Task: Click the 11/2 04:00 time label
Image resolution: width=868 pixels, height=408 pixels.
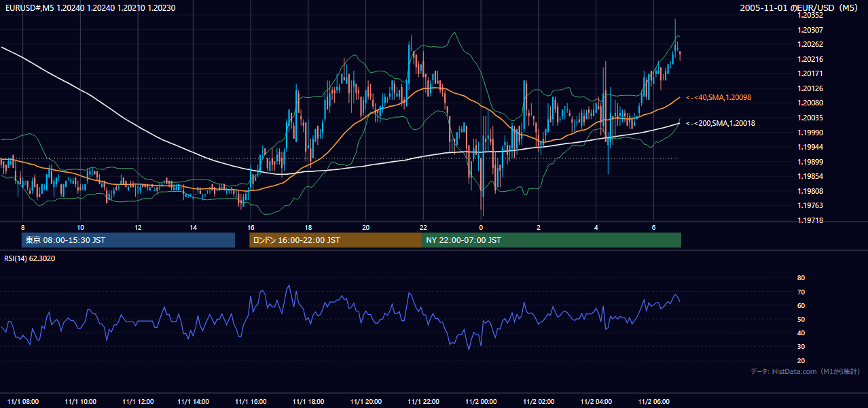Action: coord(596,401)
